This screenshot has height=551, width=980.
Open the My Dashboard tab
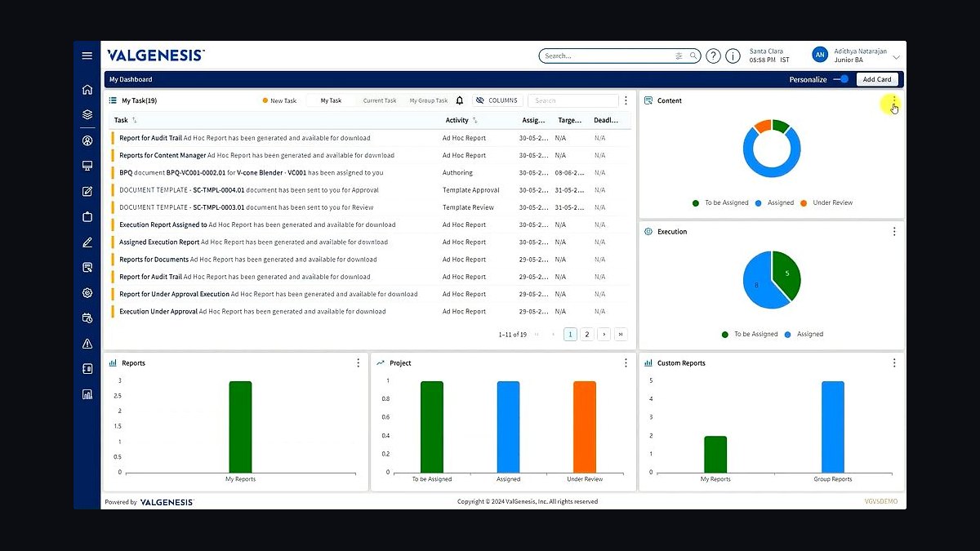coord(131,79)
